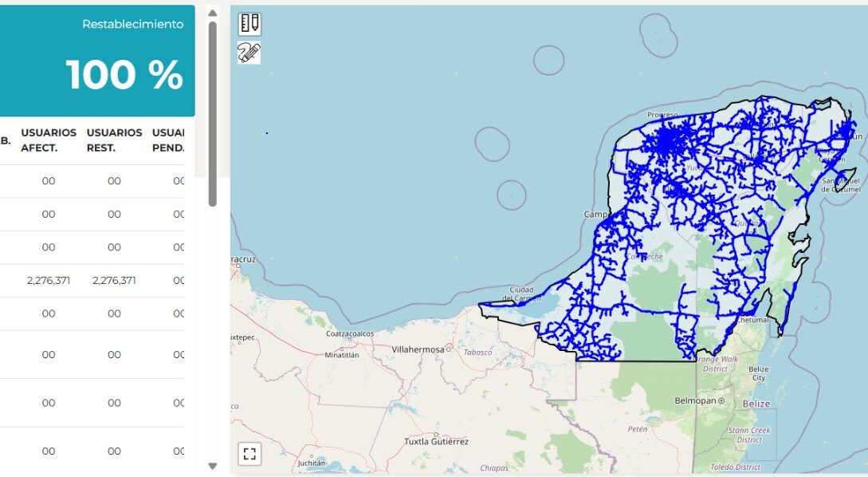Click the scroll up arrow

click(x=213, y=13)
